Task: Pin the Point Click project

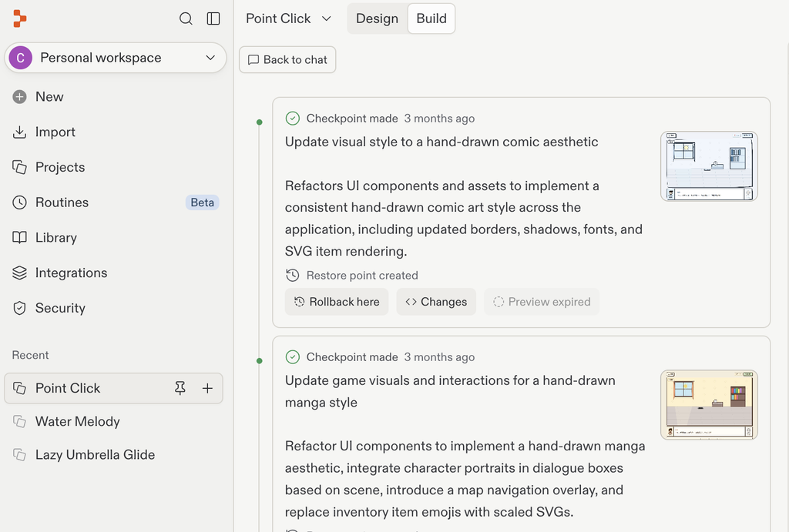Action: (x=180, y=388)
